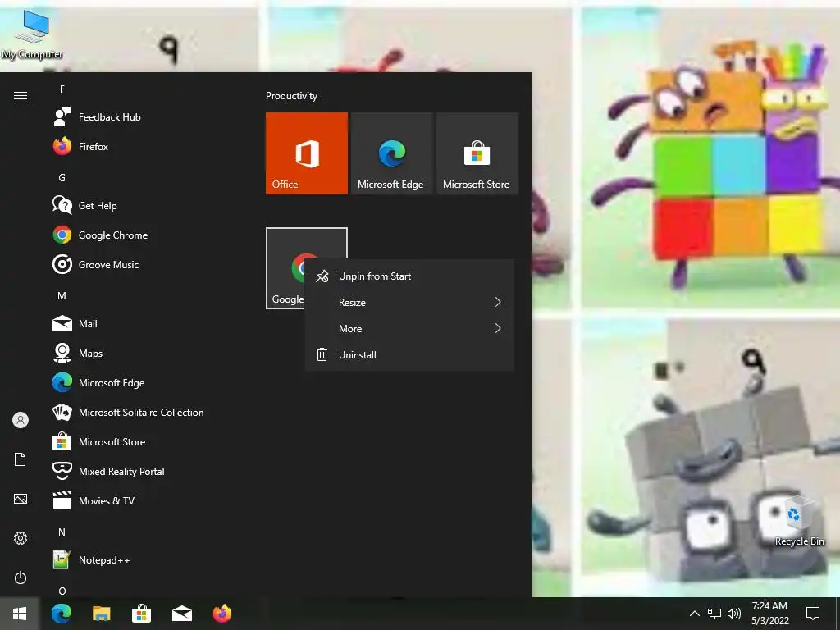Expand the More submenu arrow
Screen dimensions: 840x630
(x=498, y=328)
